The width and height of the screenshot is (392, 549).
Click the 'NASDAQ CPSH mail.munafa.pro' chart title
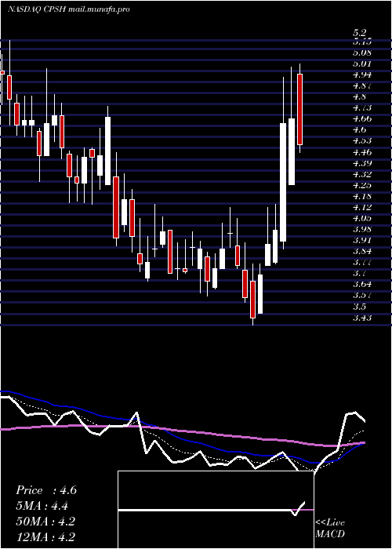click(x=69, y=9)
